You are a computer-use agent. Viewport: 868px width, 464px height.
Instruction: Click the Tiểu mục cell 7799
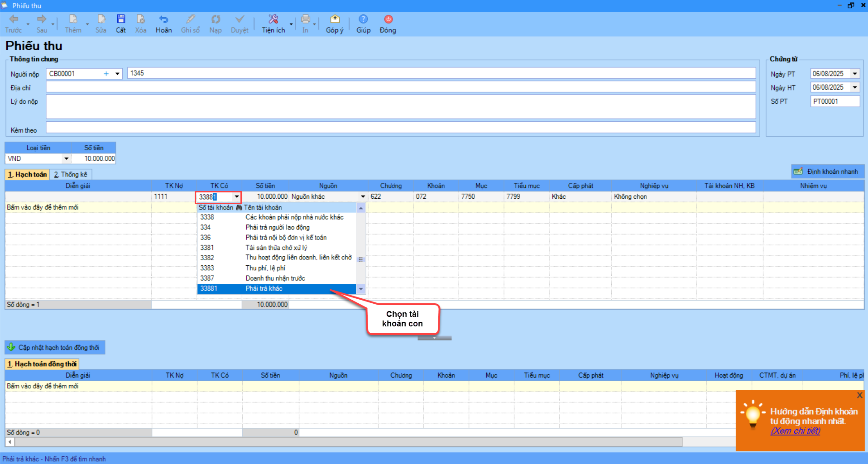526,196
